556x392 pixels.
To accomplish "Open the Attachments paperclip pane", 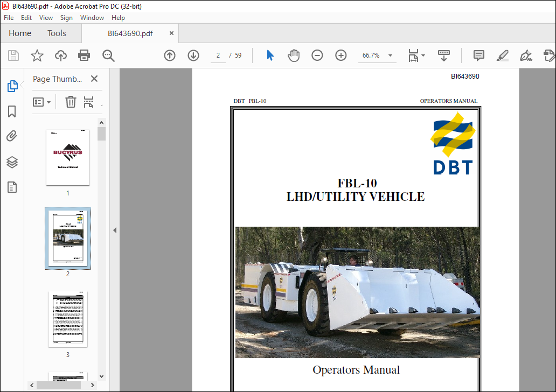I will tap(12, 136).
